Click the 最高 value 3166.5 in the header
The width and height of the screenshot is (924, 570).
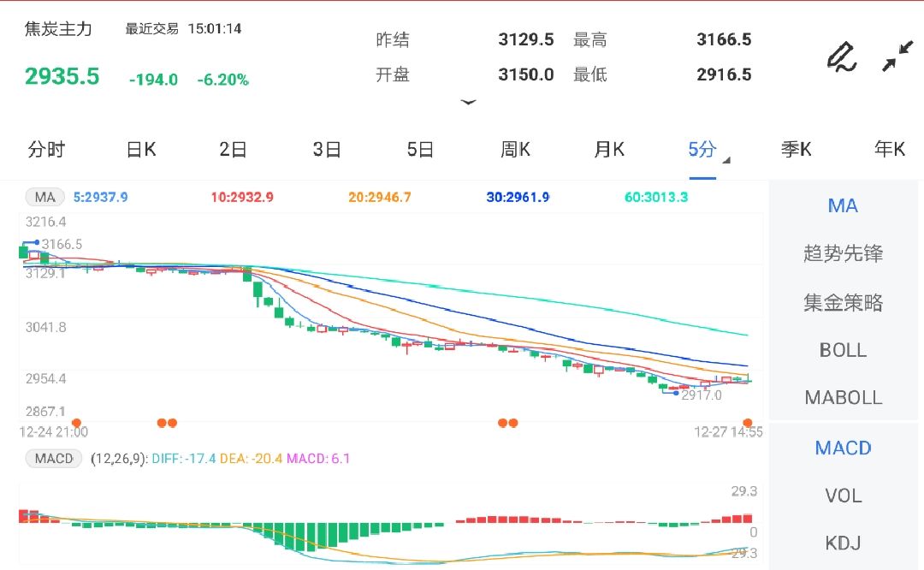click(x=724, y=39)
